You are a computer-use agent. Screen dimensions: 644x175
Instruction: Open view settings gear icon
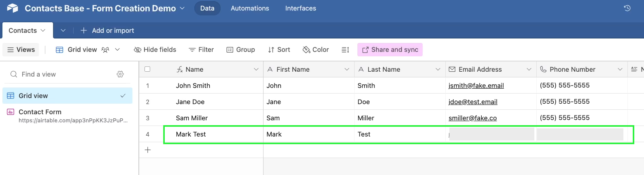[x=120, y=74]
